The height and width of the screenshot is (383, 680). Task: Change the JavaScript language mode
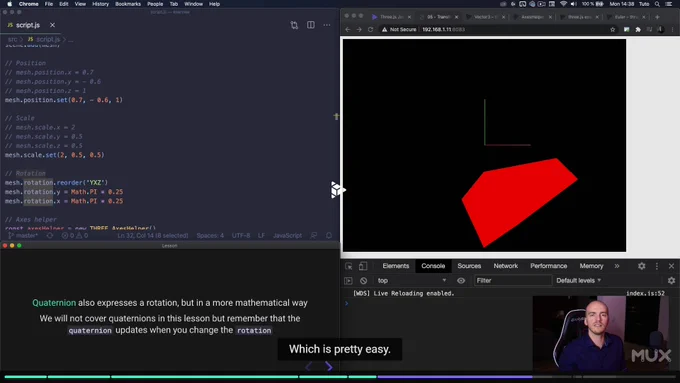click(287, 235)
